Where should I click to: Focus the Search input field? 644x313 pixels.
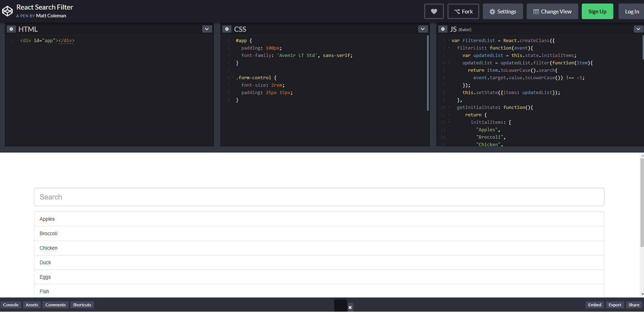pos(319,197)
